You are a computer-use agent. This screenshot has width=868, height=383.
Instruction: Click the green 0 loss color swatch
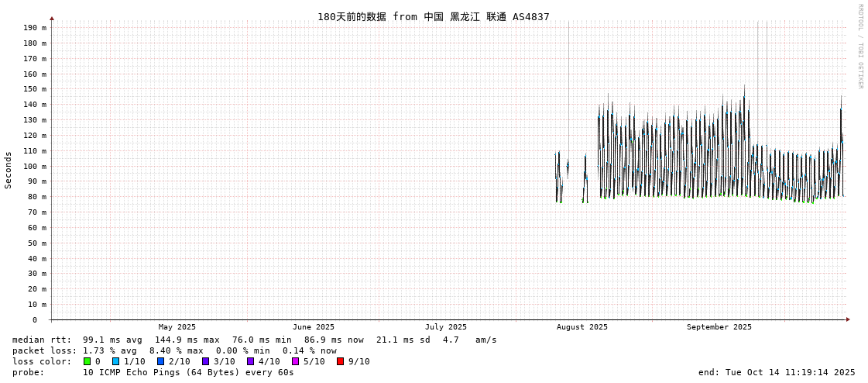[x=87, y=361]
